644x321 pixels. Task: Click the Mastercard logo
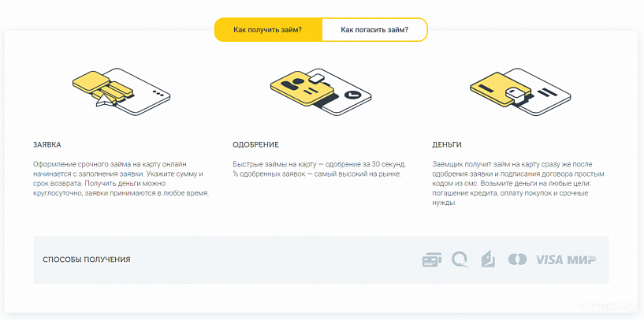pyautogui.click(x=517, y=259)
